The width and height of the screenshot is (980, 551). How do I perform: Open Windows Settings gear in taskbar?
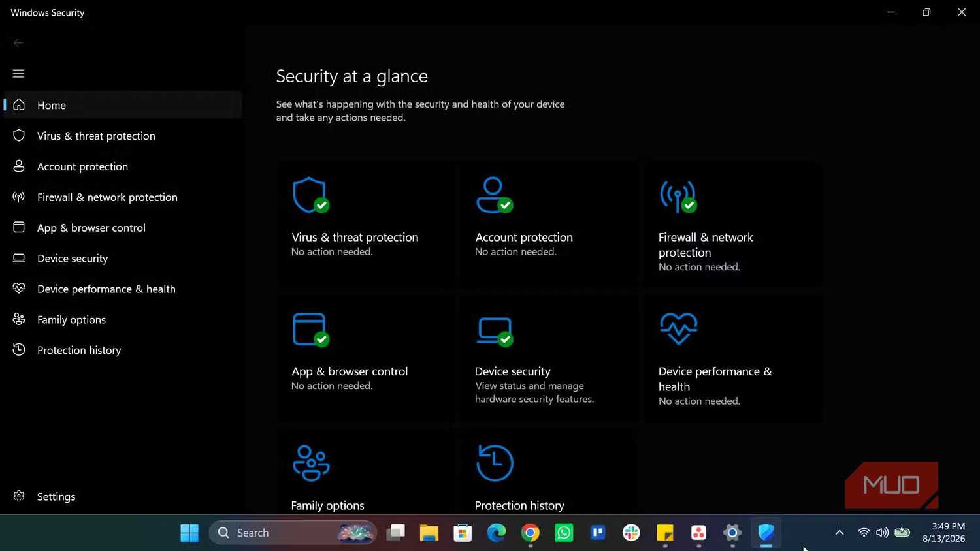pyautogui.click(x=732, y=533)
